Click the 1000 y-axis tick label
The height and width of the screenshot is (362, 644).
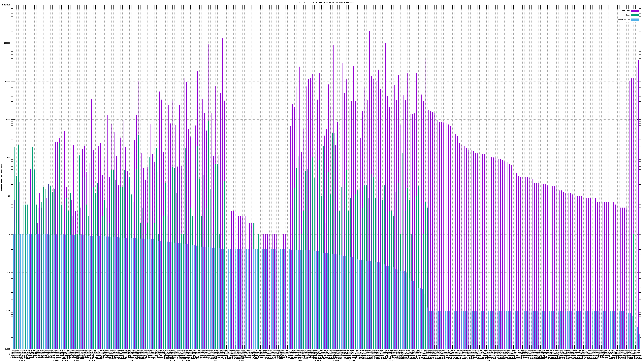coord(8,119)
